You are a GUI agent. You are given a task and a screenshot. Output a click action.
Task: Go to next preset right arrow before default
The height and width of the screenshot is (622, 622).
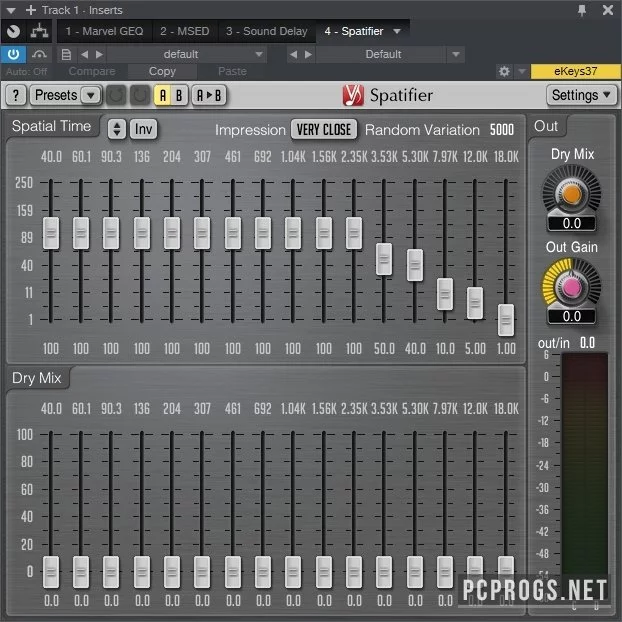coord(99,54)
